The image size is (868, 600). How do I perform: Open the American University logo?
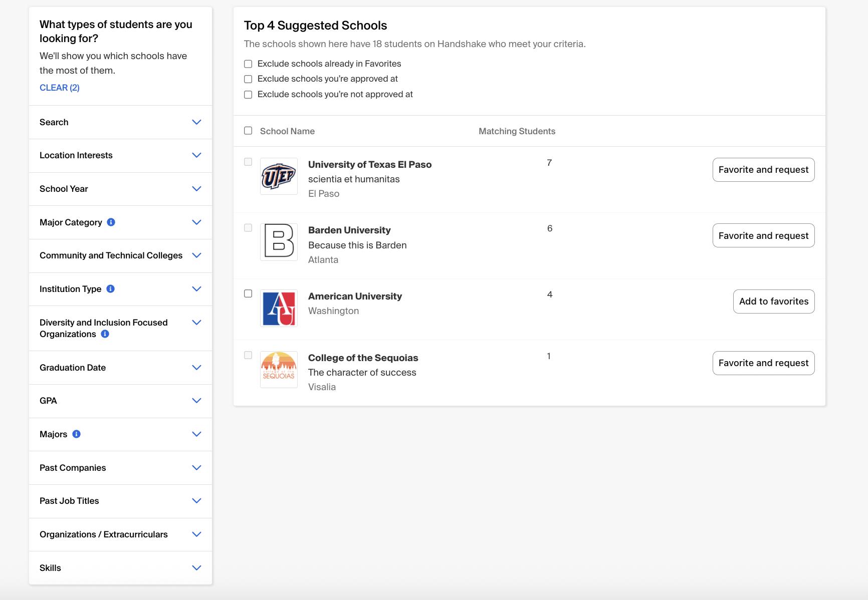coord(279,308)
